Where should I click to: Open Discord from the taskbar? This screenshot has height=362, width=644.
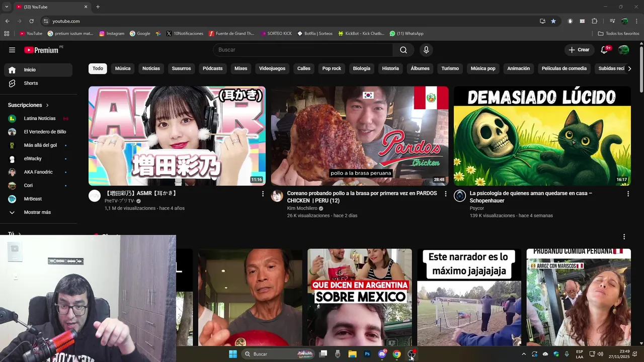tap(382, 354)
